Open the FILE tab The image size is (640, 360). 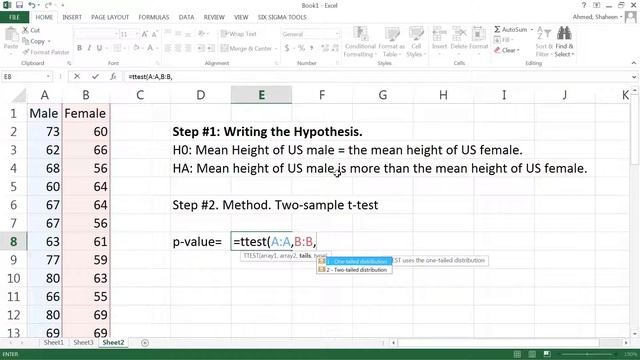tap(14, 17)
